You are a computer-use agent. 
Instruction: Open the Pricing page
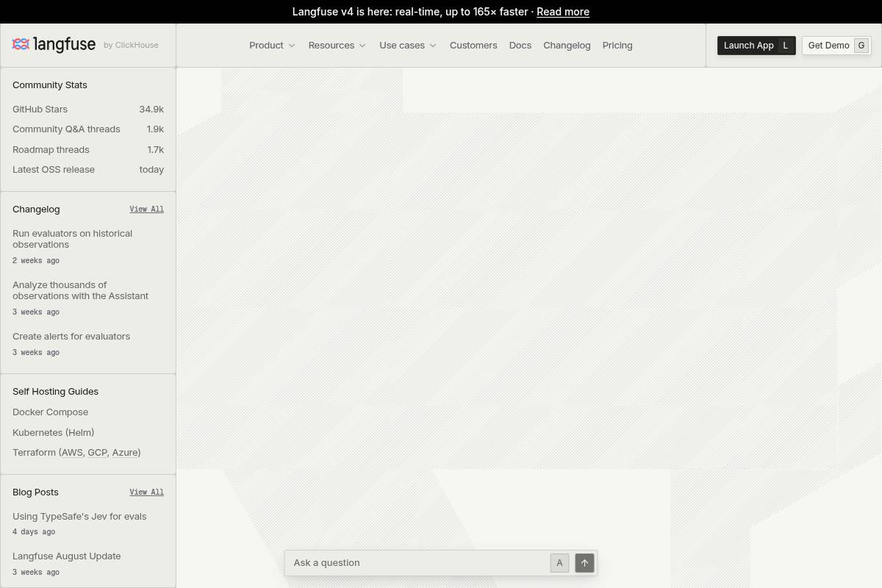coord(617,46)
